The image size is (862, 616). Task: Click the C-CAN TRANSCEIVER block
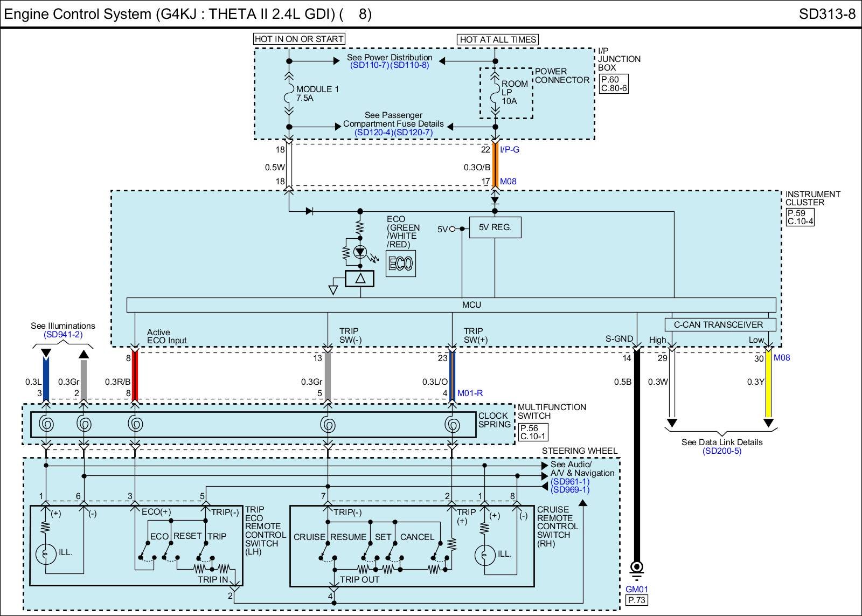[721, 324]
